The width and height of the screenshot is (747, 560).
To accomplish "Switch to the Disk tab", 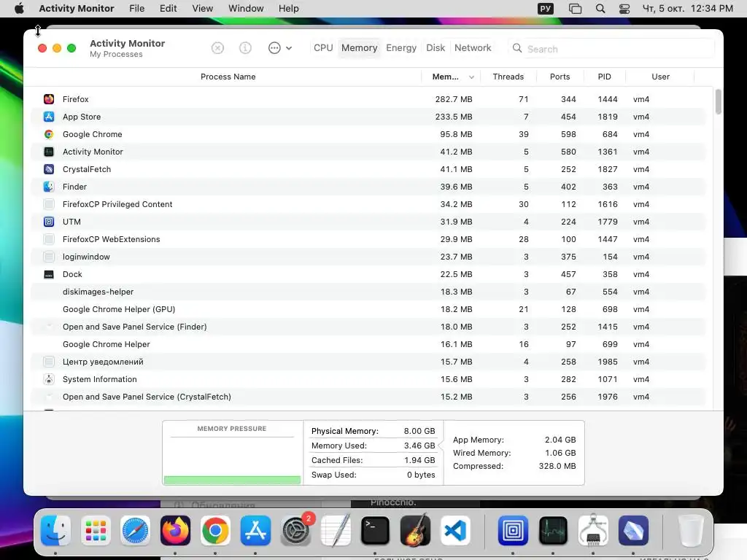I will [436, 48].
